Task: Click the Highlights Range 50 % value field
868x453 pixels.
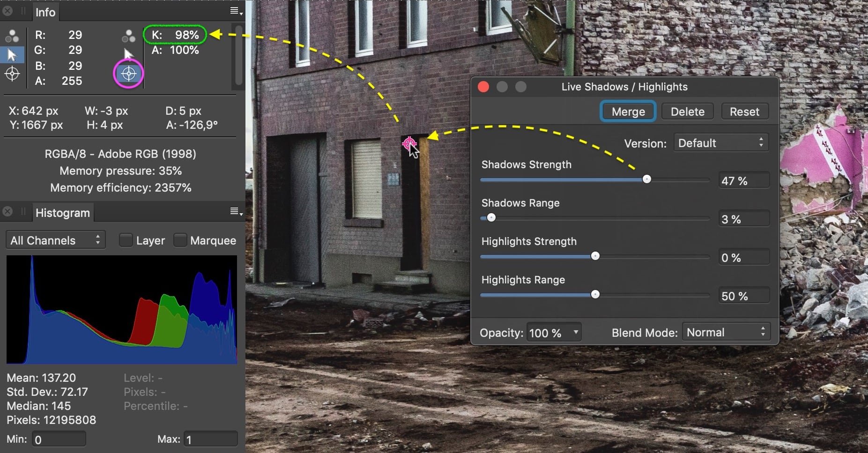Action: pos(744,296)
